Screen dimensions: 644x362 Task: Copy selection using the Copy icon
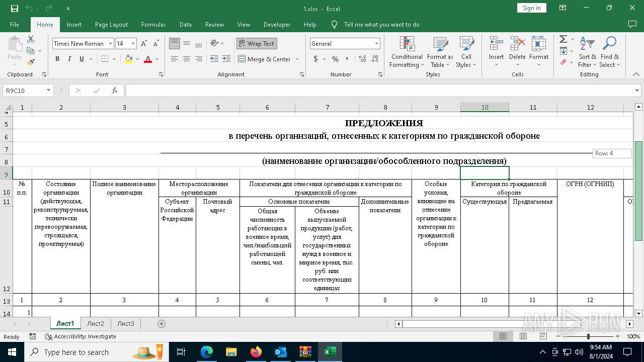click(31, 51)
